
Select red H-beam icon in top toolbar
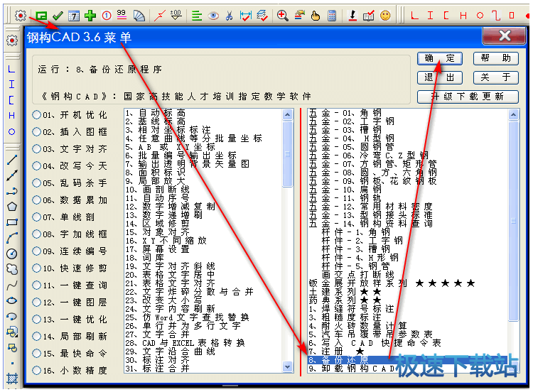point(463,16)
